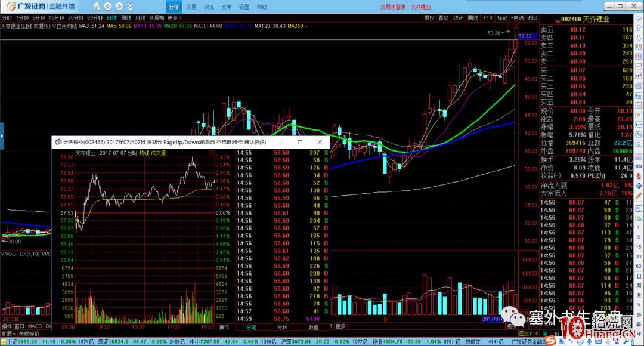Click the left arrow sidebar icon

pyautogui.click(x=638, y=19)
